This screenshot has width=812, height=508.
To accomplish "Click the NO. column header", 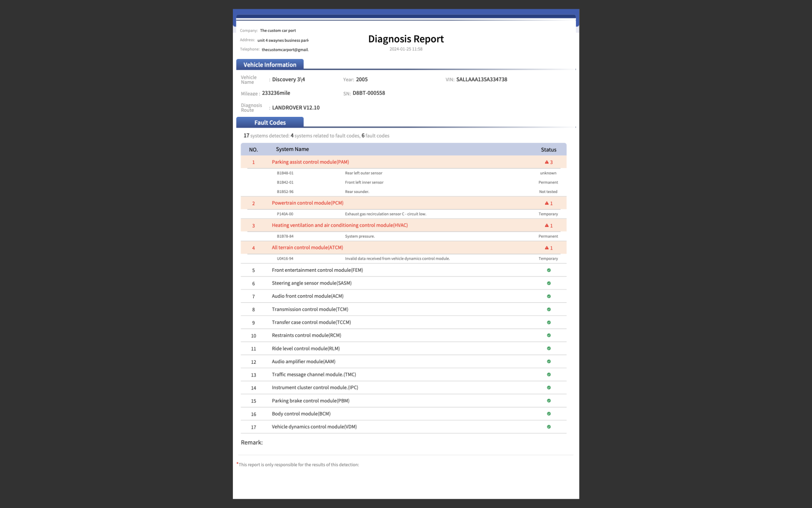I will tap(253, 150).
